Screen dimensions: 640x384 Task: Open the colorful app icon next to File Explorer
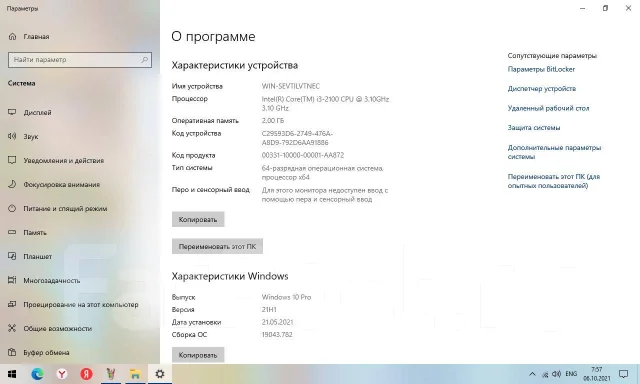click(111, 374)
